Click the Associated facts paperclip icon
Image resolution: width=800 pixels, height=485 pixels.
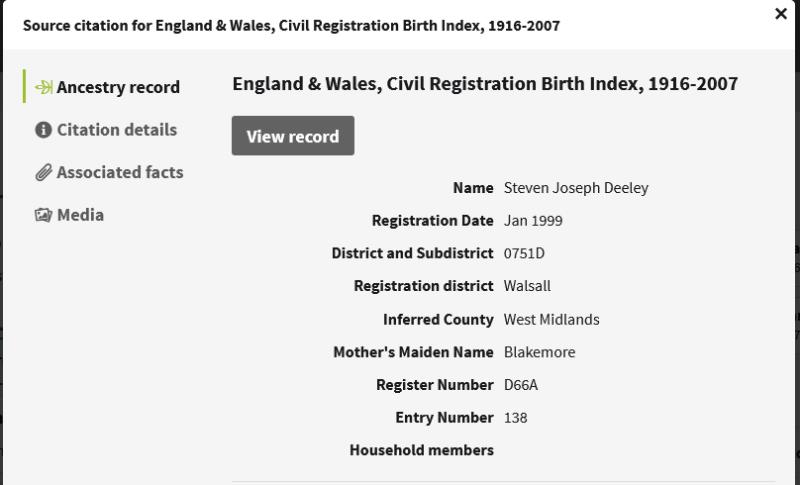[43, 173]
